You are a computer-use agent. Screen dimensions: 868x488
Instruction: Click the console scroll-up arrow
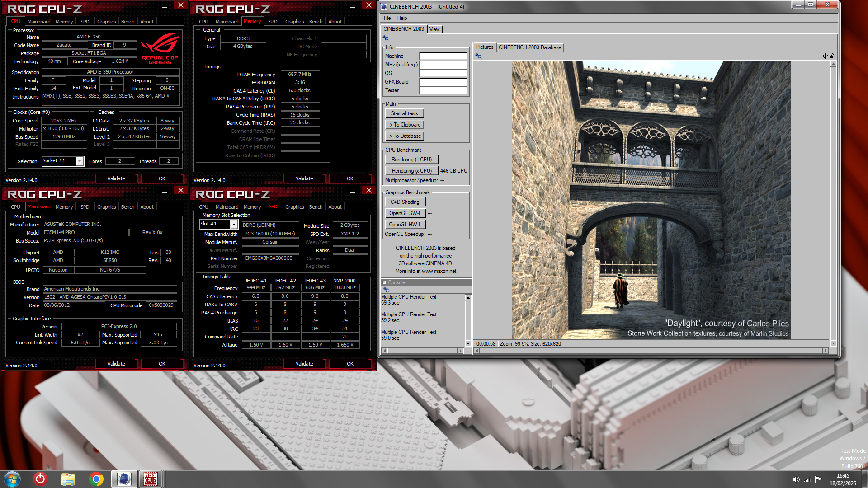468,298
